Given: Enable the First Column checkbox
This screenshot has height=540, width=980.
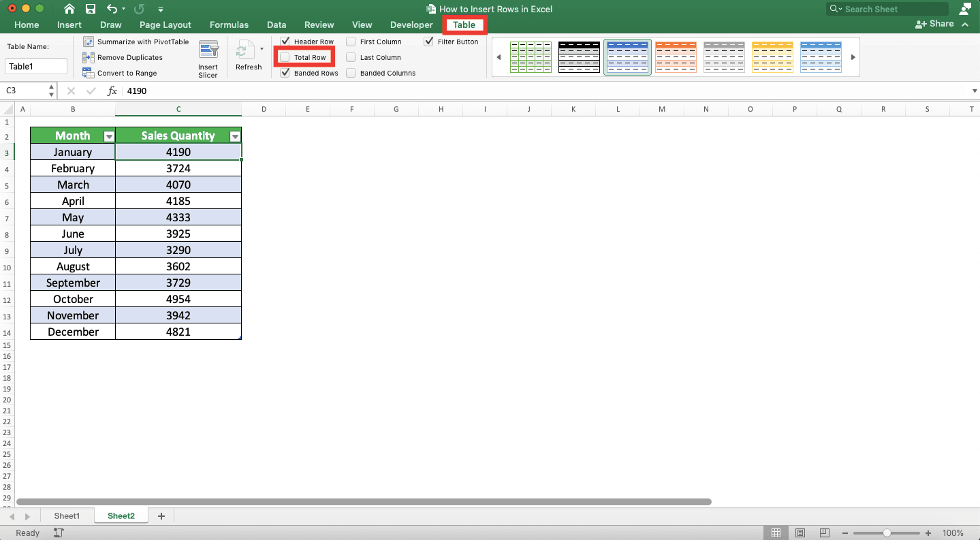Looking at the screenshot, I should [x=349, y=42].
